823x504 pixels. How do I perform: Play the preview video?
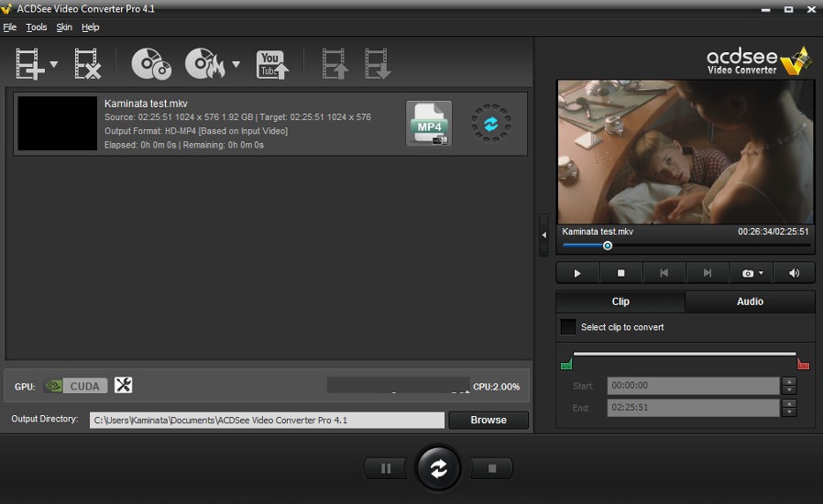(577, 273)
